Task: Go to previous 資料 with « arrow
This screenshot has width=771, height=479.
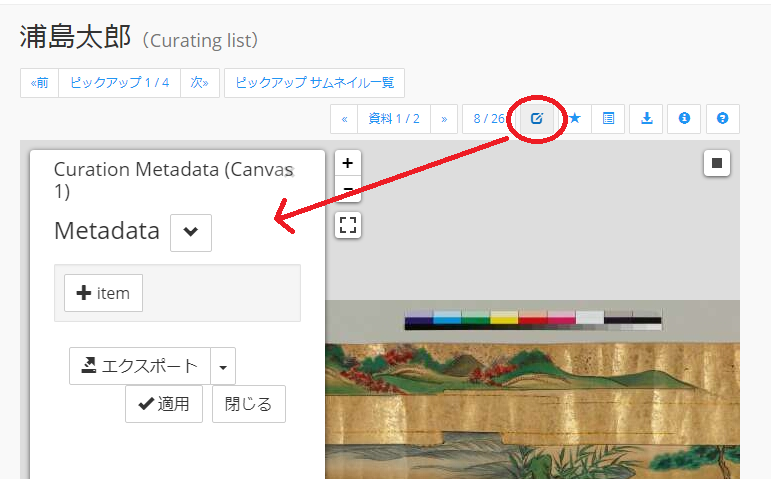Action: 344,119
